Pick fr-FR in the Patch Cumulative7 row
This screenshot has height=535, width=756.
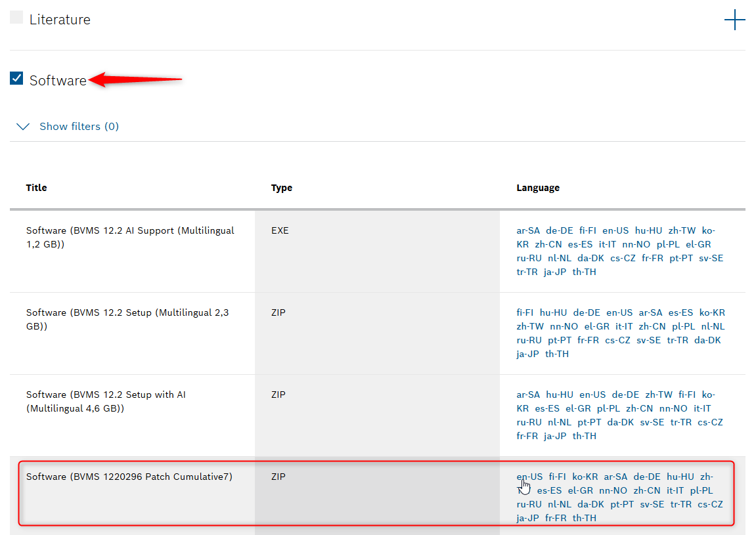tap(556, 518)
